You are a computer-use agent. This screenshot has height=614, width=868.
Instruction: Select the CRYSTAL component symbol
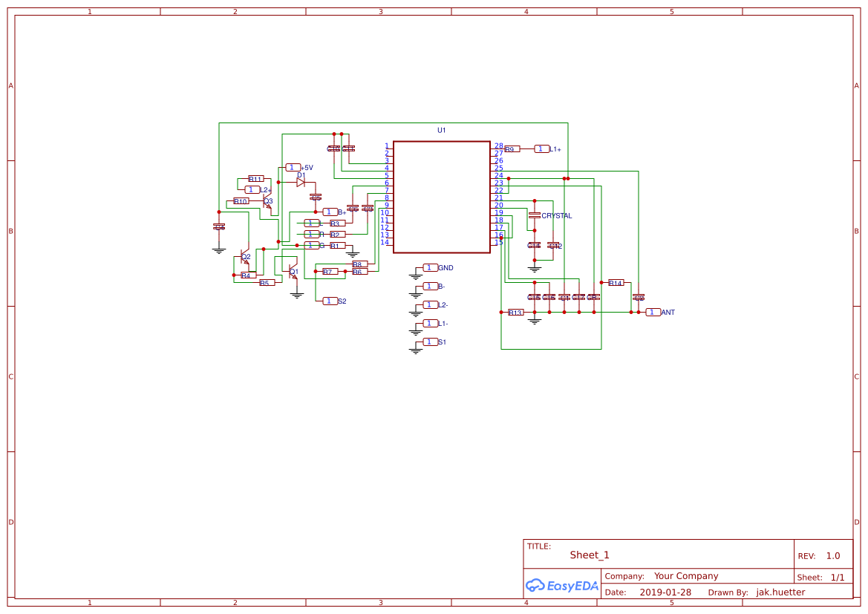[534, 216]
